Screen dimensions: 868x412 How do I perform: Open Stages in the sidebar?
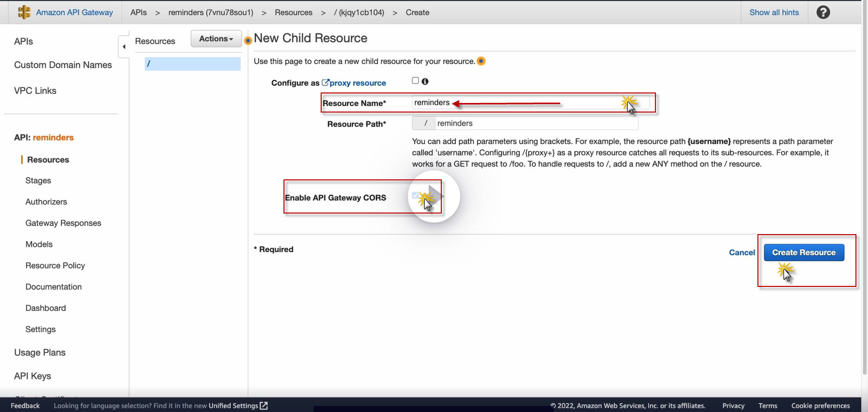[38, 180]
